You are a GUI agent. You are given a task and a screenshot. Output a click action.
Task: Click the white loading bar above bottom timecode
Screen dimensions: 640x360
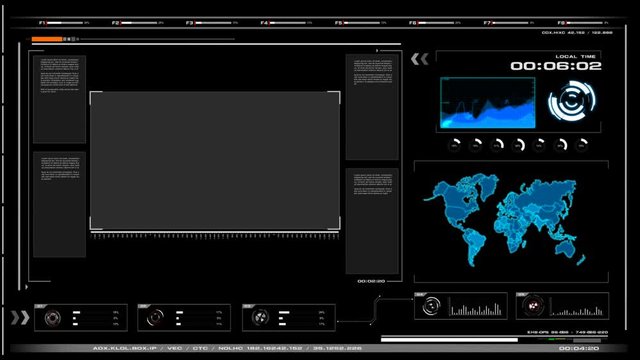tap(449, 340)
